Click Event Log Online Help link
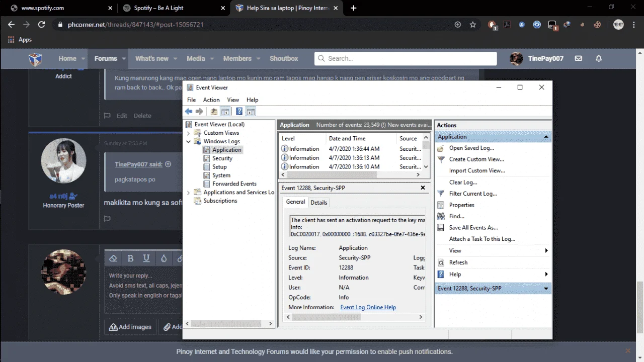The width and height of the screenshot is (644, 362). point(368,307)
